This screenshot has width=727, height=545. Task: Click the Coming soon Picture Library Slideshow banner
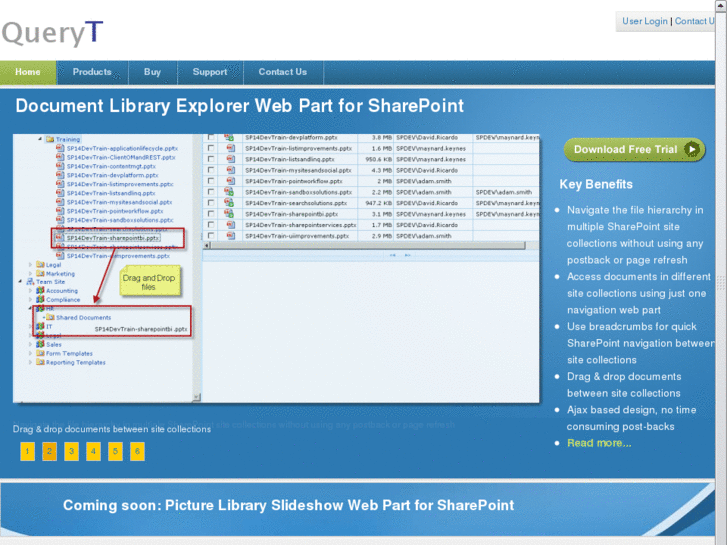[x=357, y=509]
